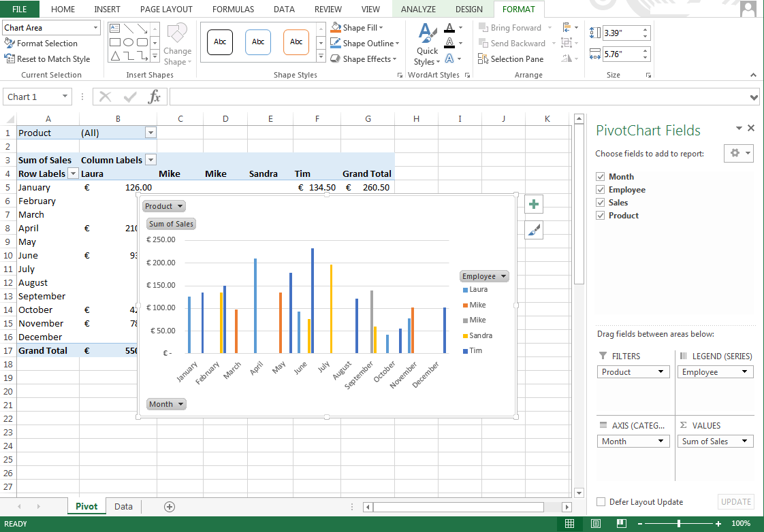
Task: Uncheck the Employee field checkbox
Action: [x=600, y=190]
